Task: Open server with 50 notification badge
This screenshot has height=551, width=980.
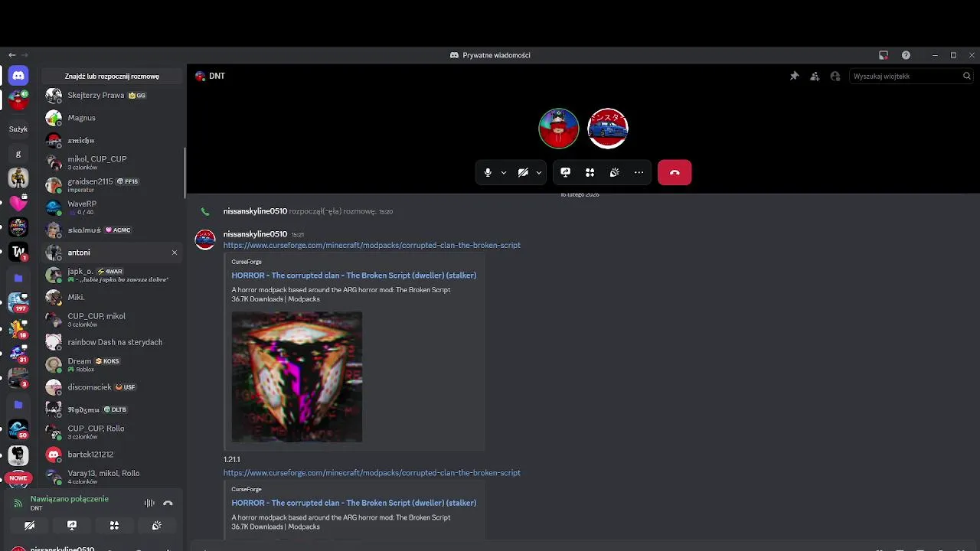Action: [x=18, y=429]
